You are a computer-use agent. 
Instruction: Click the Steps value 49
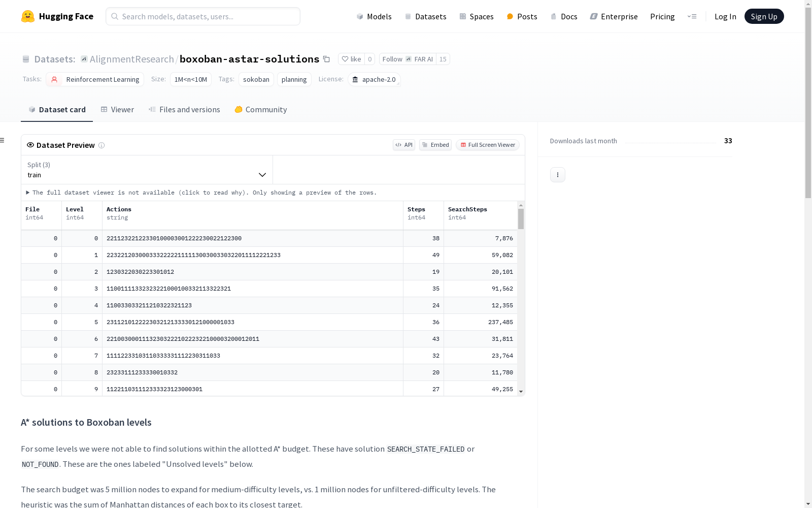[x=436, y=255]
